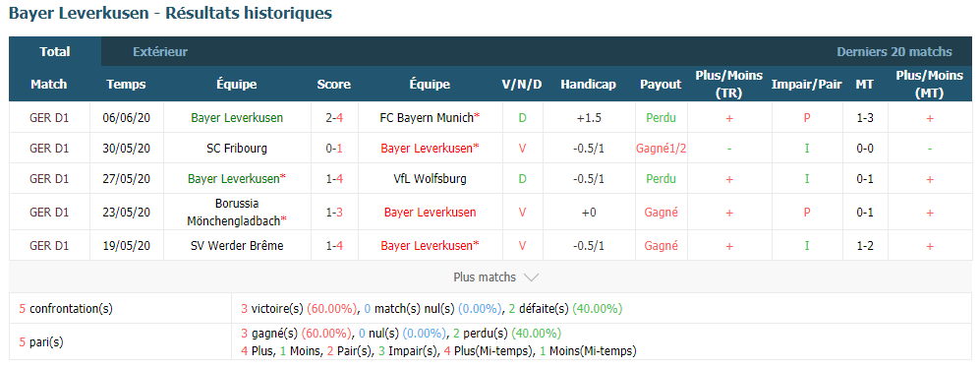This screenshot has height=369, width=980.
Task: Click GER D1 league in first row
Action: pos(49,117)
